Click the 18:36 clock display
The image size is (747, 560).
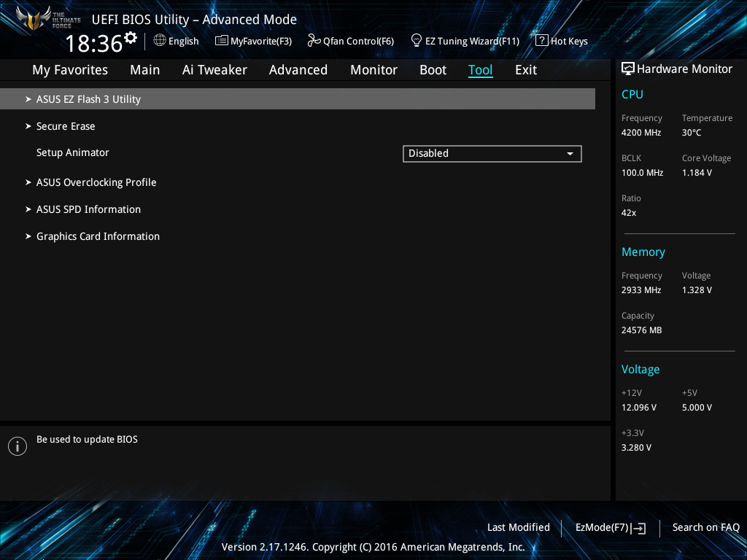coord(94,44)
